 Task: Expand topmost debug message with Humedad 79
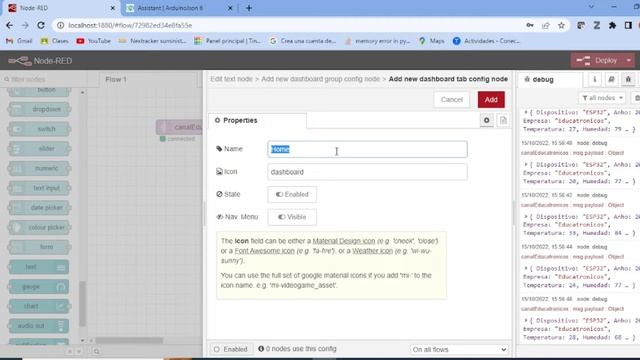[x=526, y=112]
